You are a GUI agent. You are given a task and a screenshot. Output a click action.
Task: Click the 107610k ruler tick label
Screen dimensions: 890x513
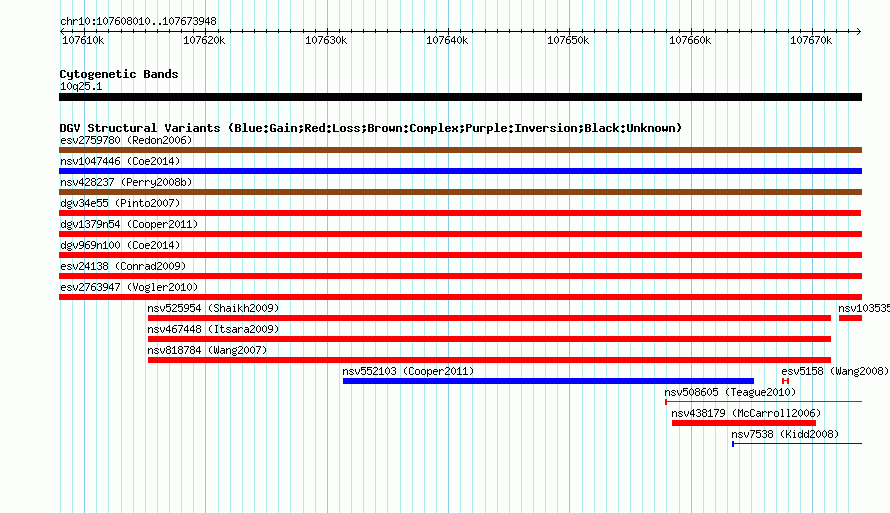tap(83, 40)
